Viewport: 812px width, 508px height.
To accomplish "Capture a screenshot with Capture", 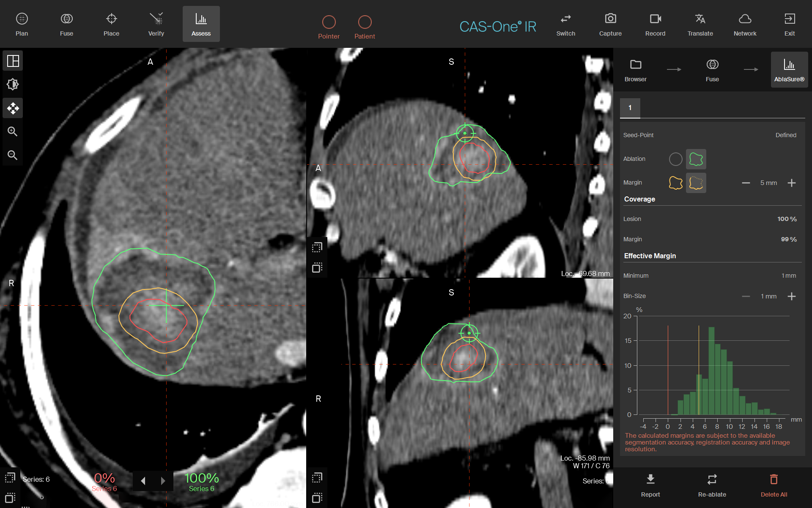I will pyautogui.click(x=610, y=24).
